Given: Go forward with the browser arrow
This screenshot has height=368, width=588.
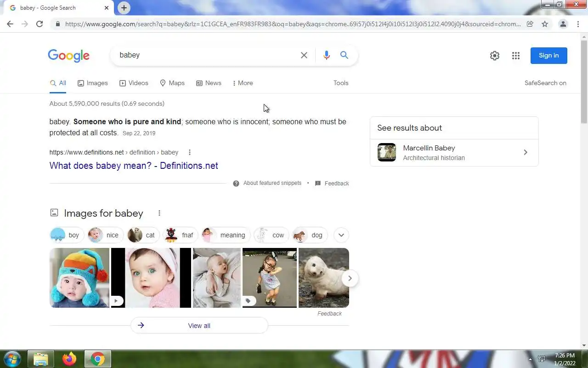Looking at the screenshot, I should pos(25,24).
